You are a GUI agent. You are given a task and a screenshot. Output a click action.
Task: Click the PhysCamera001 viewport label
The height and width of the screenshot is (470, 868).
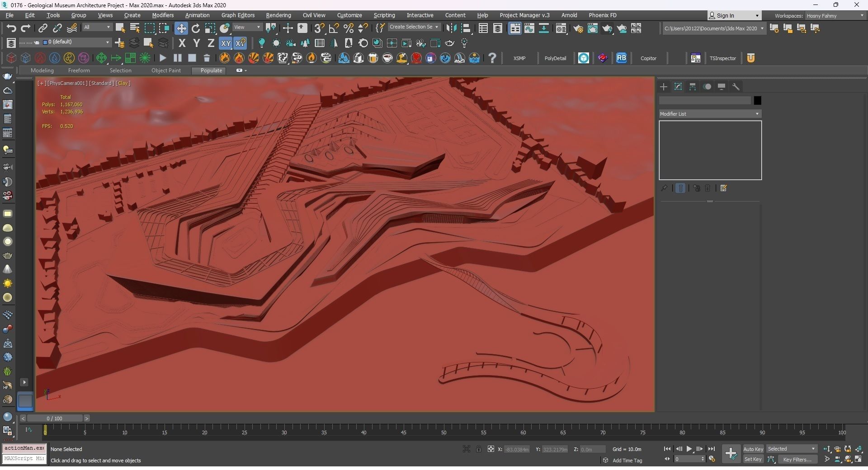pyautogui.click(x=67, y=84)
